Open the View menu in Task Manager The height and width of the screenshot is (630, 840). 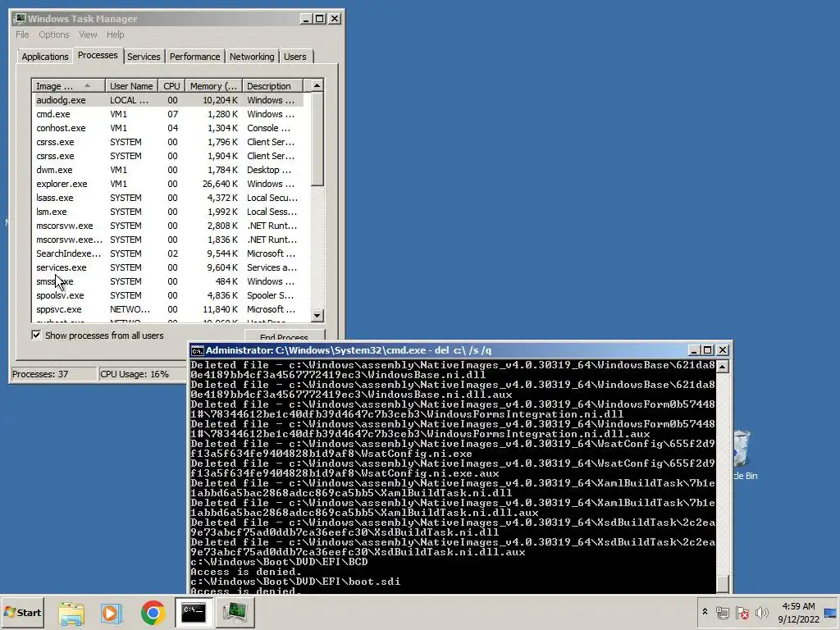[x=88, y=34]
